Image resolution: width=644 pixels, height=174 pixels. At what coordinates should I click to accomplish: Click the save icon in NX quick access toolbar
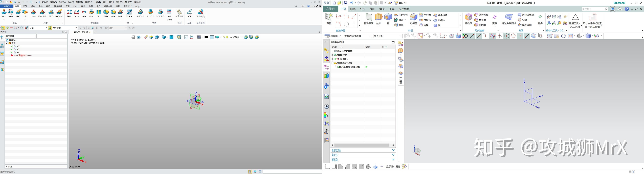pos(345,3)
